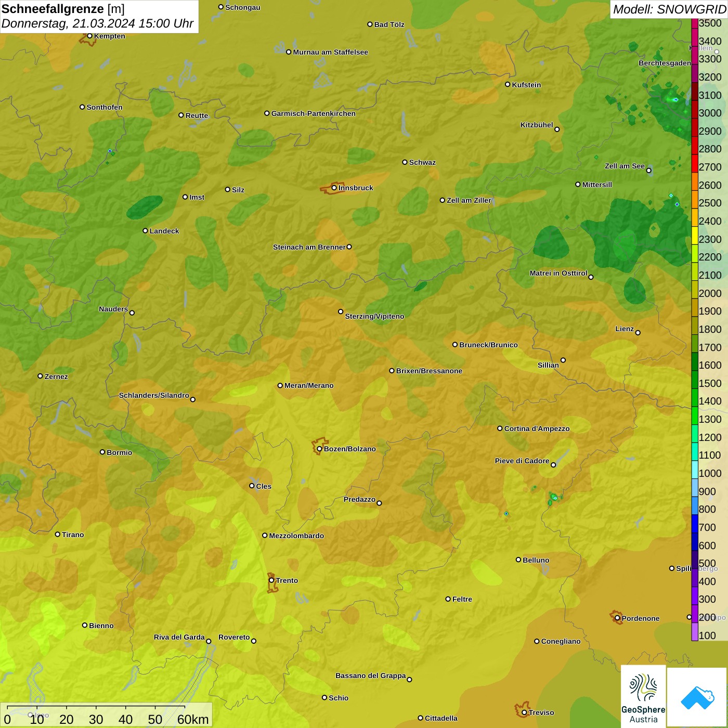
Task: Select the "Tirano" town label
Action: point(73,535)
